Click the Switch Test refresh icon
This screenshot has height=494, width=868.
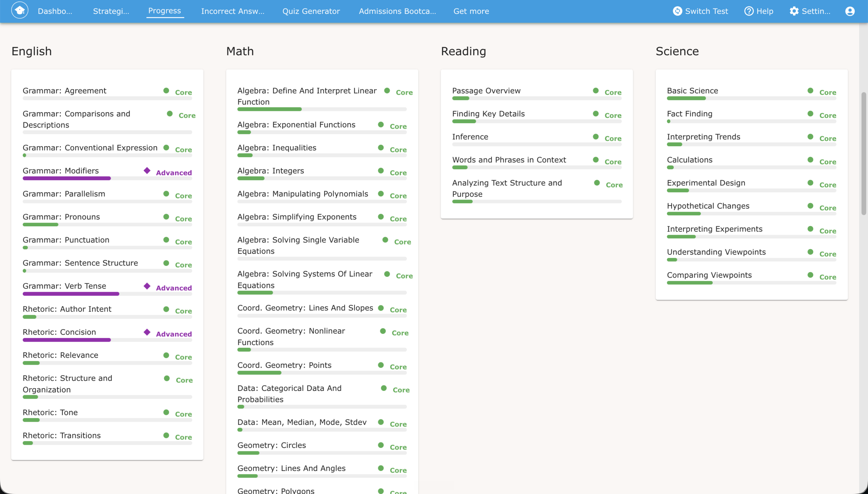tap(677, 11)
